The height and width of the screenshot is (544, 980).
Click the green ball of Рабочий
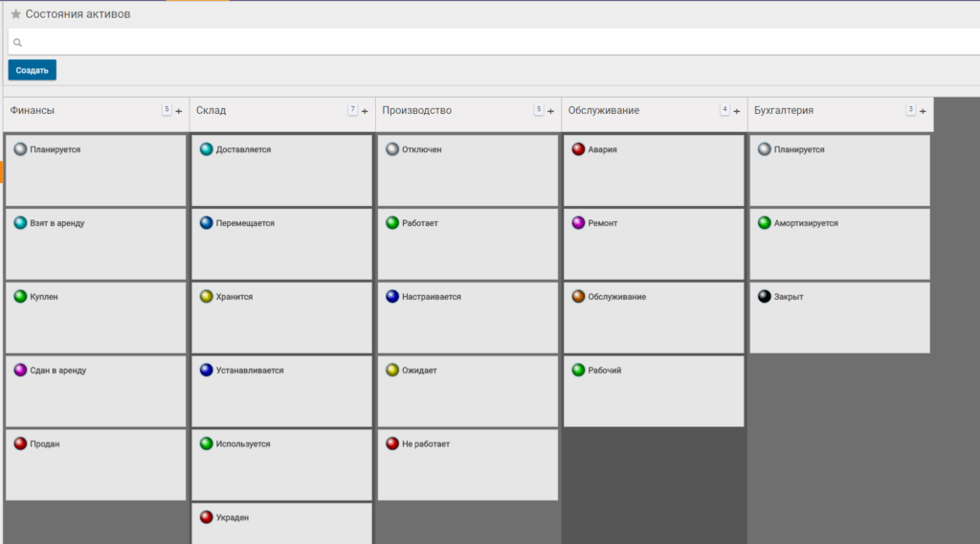579,370
